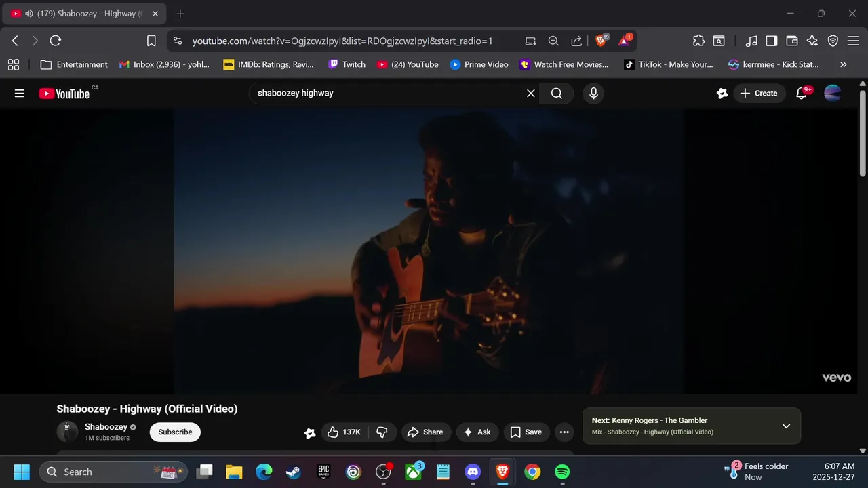Click the Create button
868x488 pixels.
coord(759,94)
